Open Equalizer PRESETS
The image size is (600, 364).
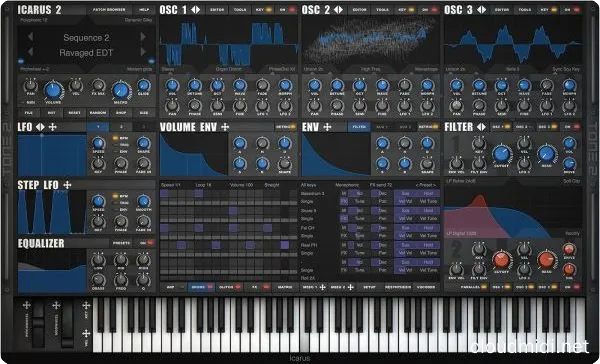tap(122, 243)
